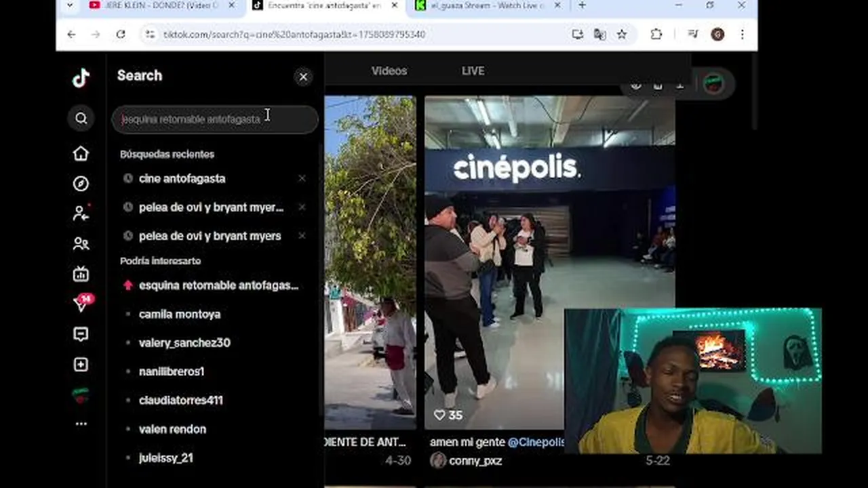The width and height of the screenshot is (868, 488).
Task: Click the install app icon in address bar
Action: point(577,34)
